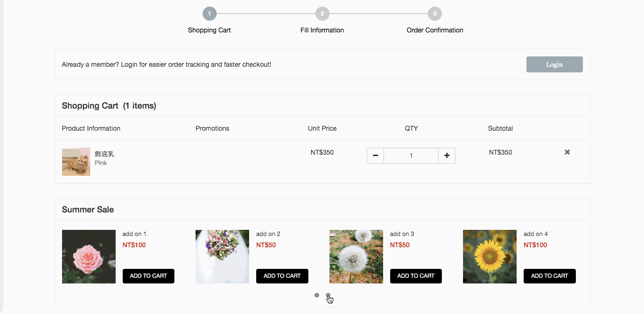
Task: Click the 飾底乳 cat product thumbnail
Action: point(76,162)
